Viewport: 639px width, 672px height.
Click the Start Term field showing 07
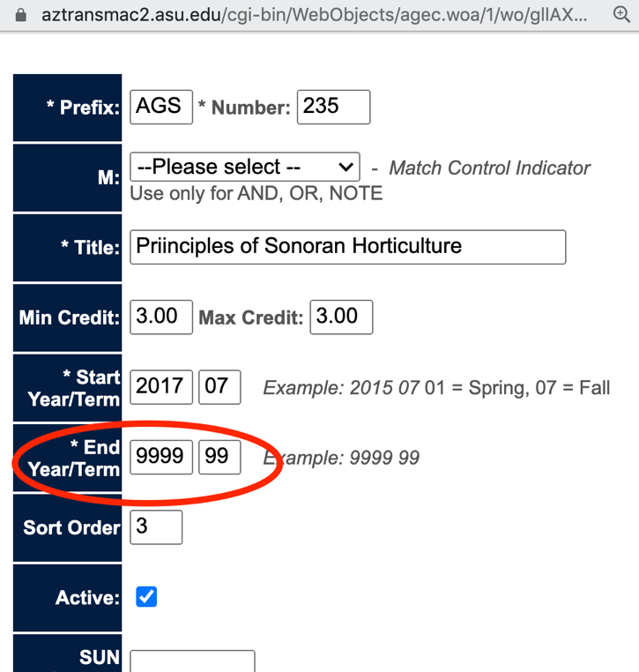click(x=219, y=387)
